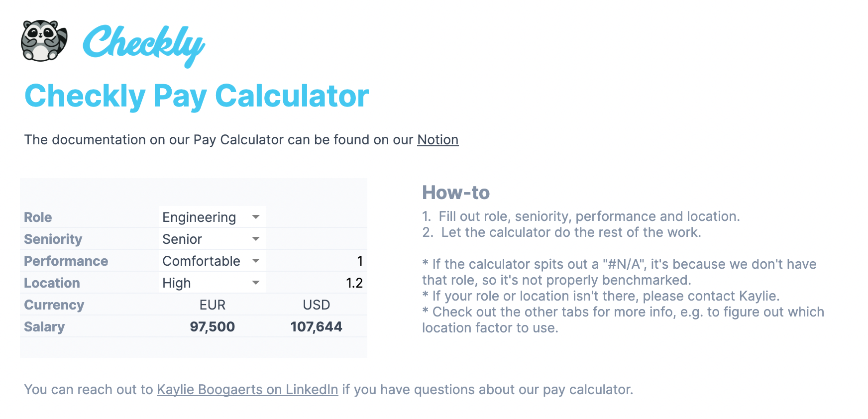
Task: Open the Performance dropdown arrow
Action: point(256,261)
